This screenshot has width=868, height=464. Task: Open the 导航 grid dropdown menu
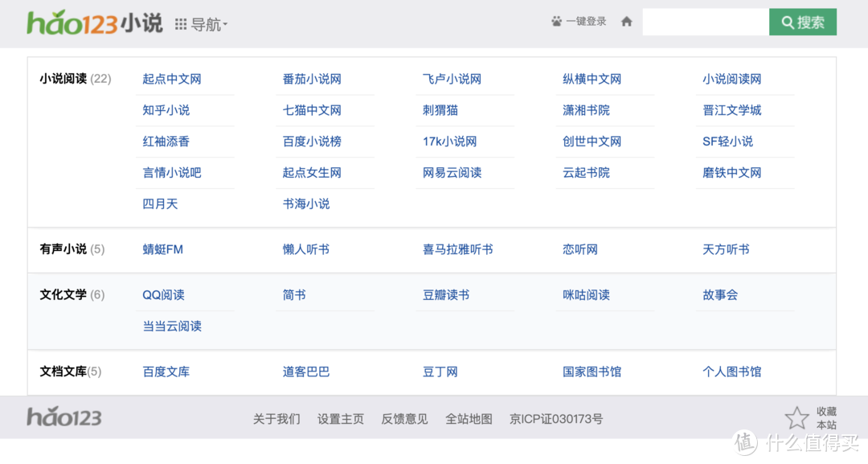(201, 24)
